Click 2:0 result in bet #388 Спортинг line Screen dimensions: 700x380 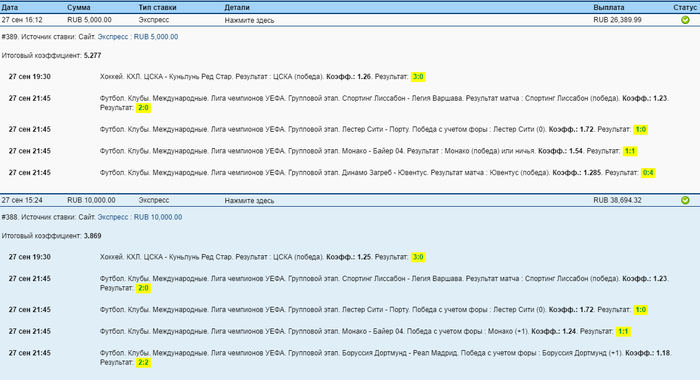point(143,288)
